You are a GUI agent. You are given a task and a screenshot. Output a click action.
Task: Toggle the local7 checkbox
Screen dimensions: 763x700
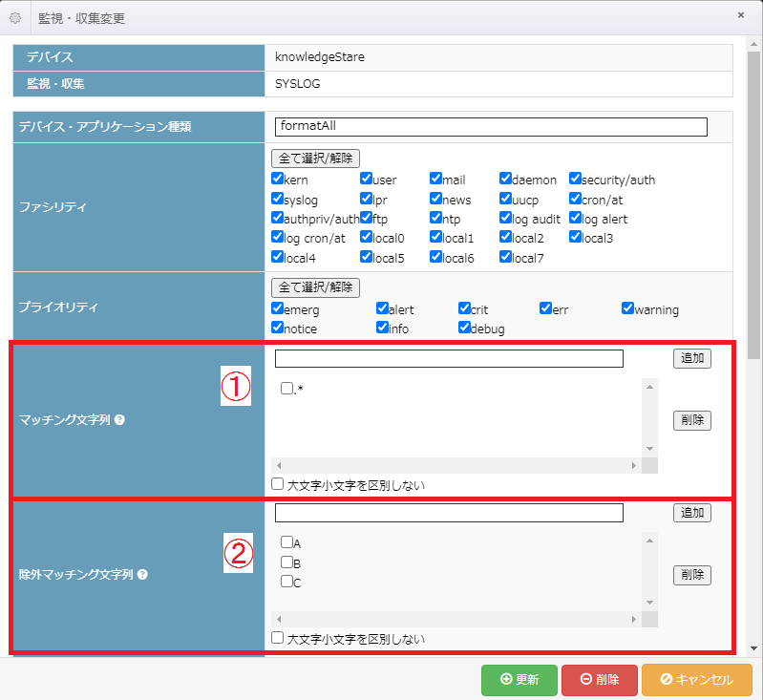505,256
